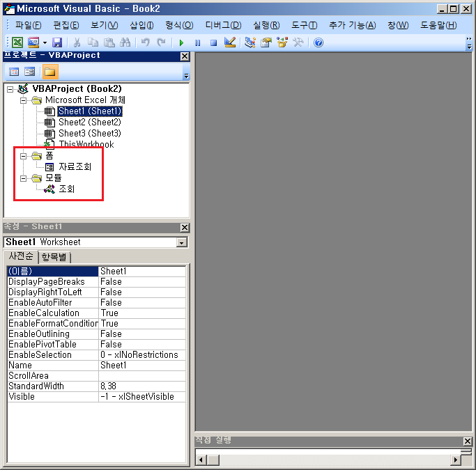Select the EnableAutoFilter property row
This screenshot has height=470, width=476.
[x=97, y=303]
